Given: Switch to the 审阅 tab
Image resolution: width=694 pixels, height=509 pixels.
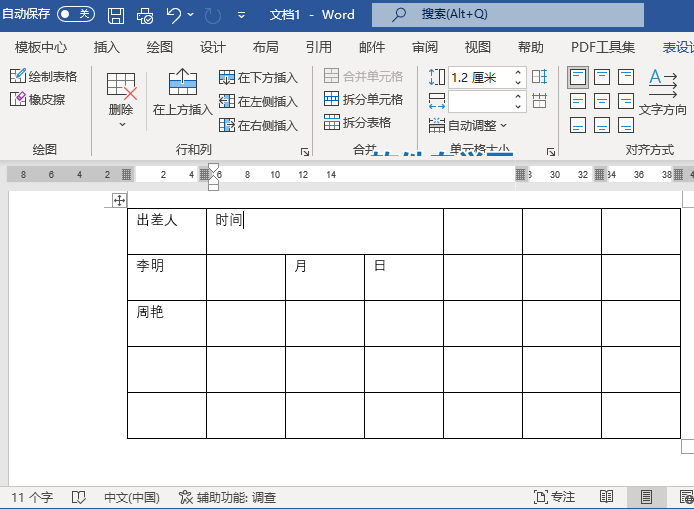Looking at the screenshot, I should click(425, 47).
